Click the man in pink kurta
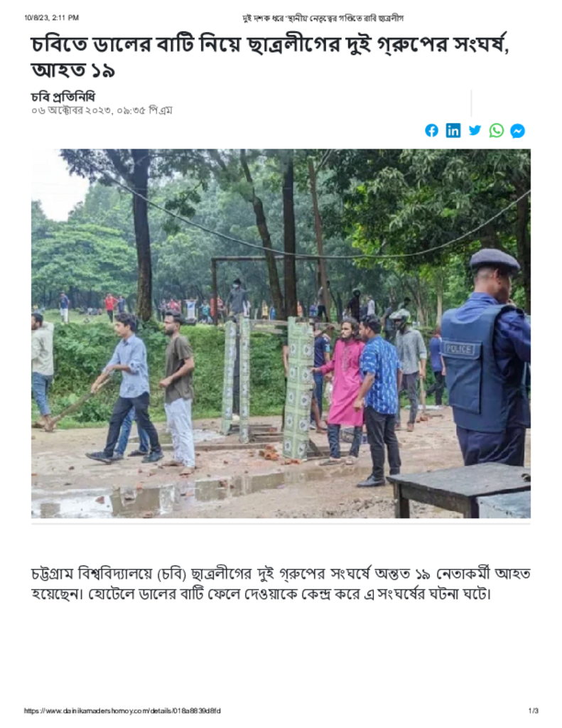Image resolution: width=562 pixels, height=728 pixels. point(344,390)
